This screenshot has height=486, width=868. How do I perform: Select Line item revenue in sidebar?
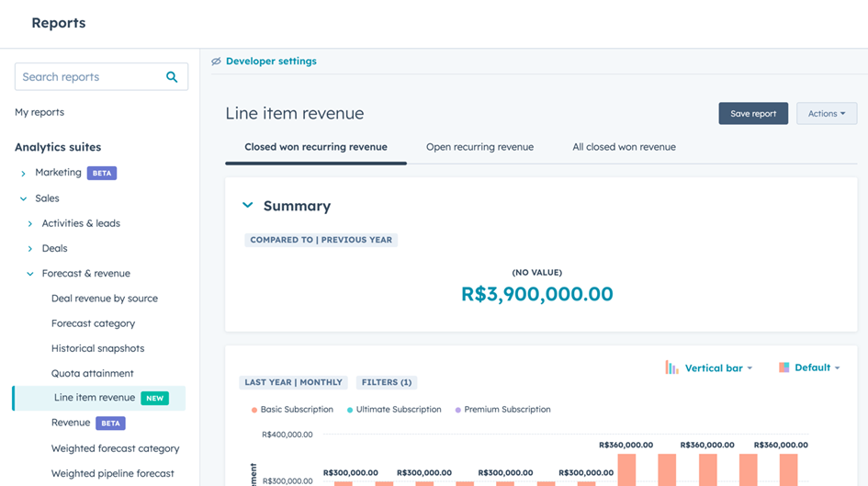99,398
